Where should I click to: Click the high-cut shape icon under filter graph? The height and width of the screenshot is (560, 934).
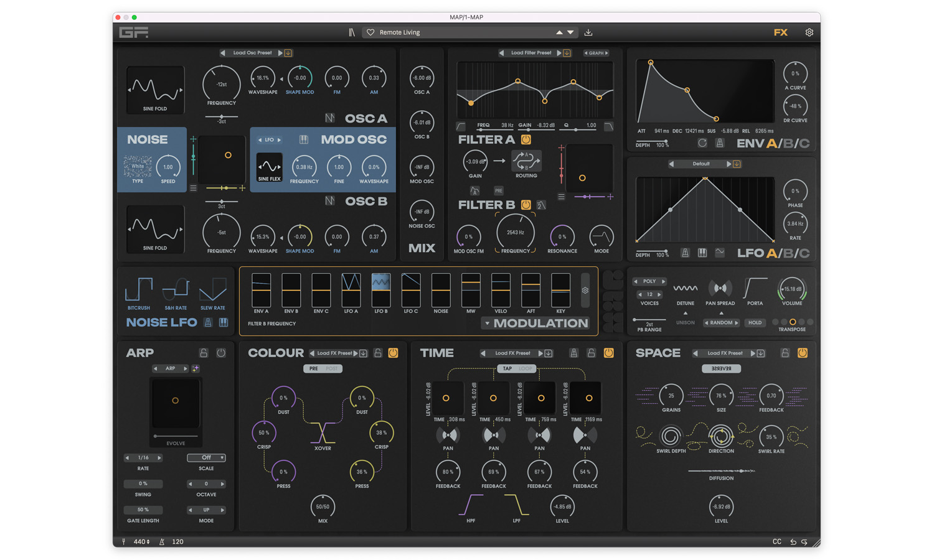click(608, 126)
